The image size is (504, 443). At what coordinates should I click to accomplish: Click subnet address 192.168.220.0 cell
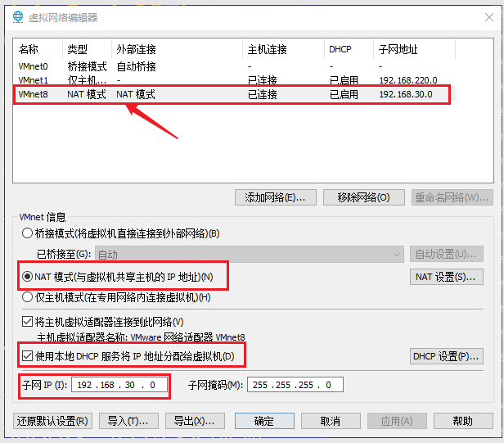(x=408, y=80)
